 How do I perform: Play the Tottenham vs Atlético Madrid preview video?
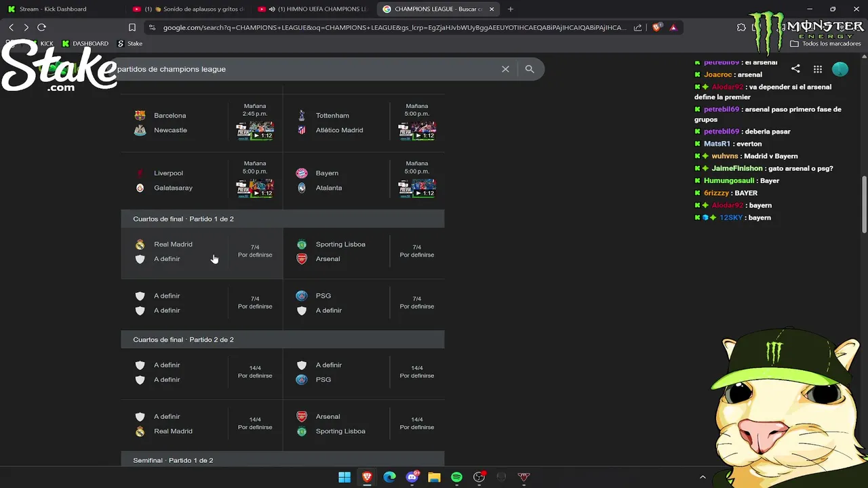point(417,131)
